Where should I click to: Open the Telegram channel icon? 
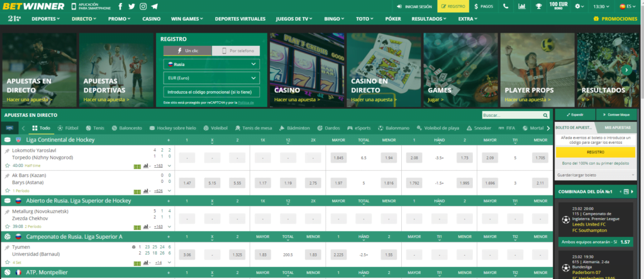[x=155, y=6]
